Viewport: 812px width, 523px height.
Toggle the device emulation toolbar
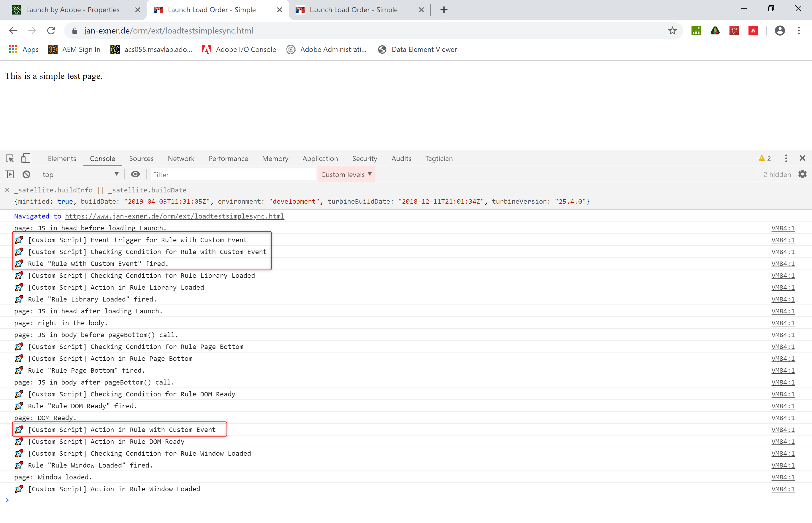coord(26,158)
